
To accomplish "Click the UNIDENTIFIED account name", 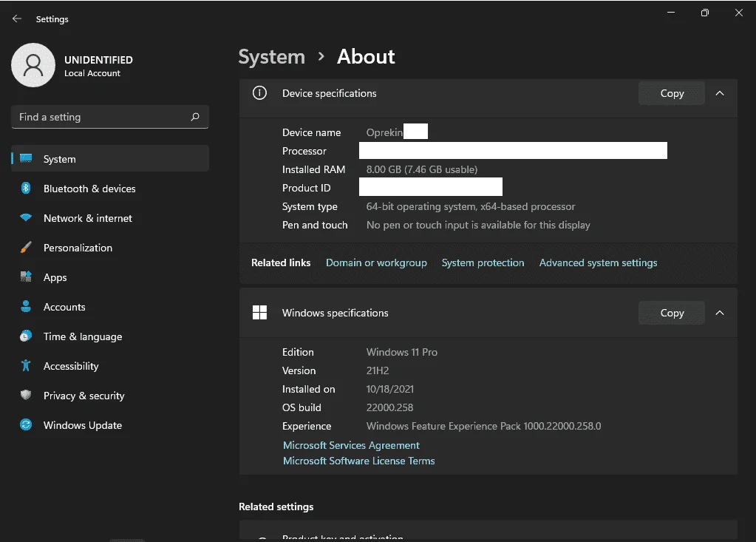I will tap(98, 60).
